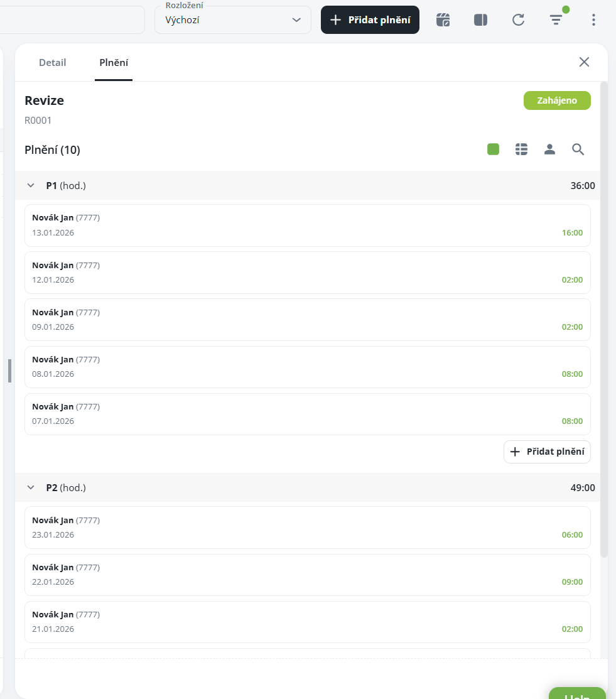Screen dimensions: 616x699
Task: Open the three-dot more options menu
Action: coord(593,20)
